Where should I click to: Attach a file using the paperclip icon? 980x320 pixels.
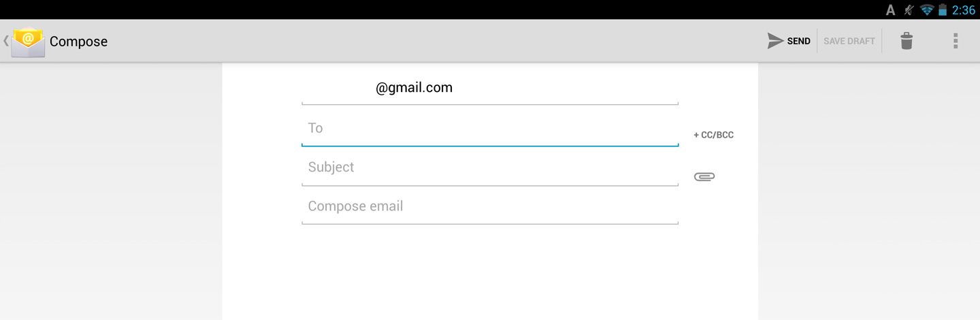(704, 176)
